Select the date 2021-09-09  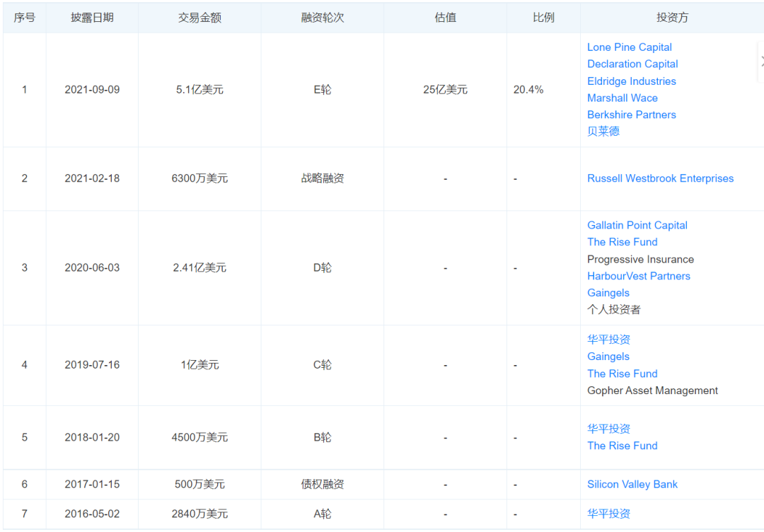[92, 90]
